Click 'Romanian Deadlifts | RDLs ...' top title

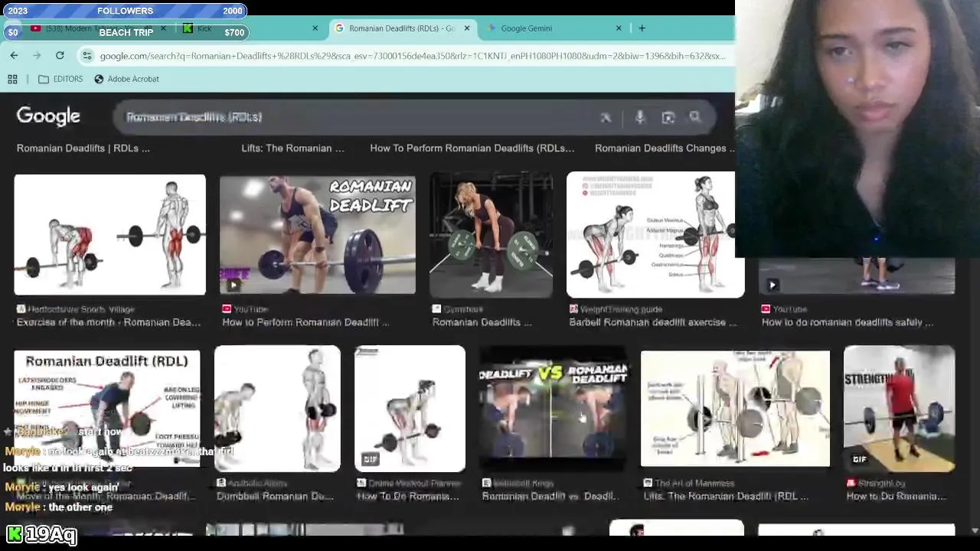click(x=83, y=148)
